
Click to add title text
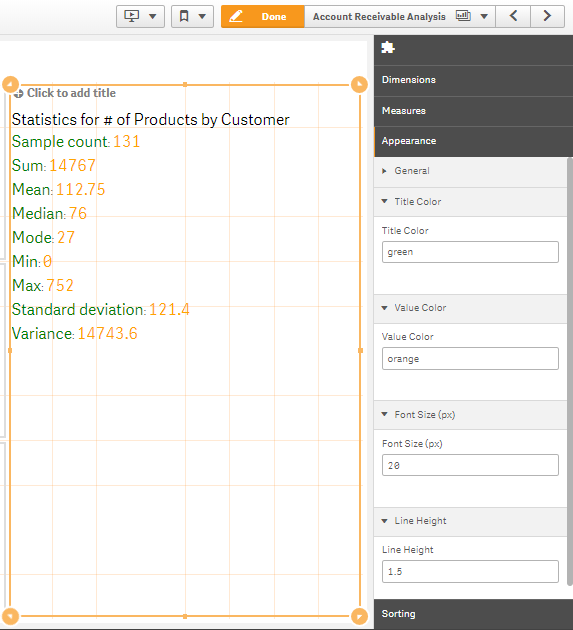pos(71,93)
